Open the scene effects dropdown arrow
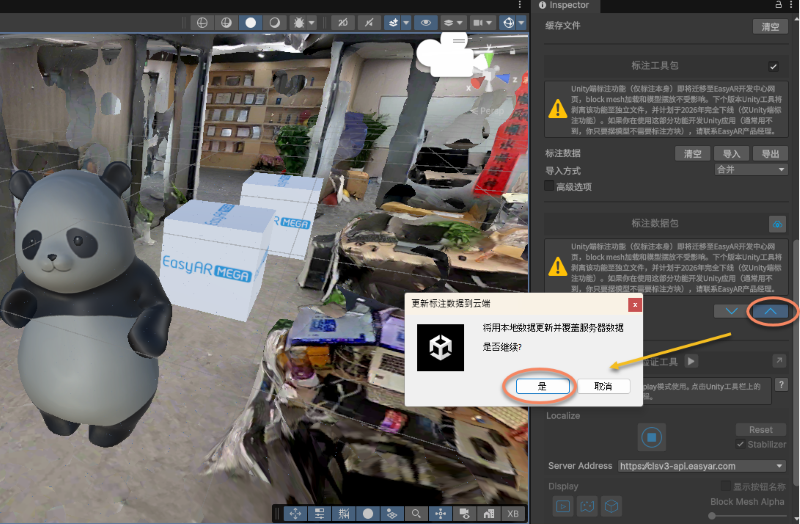The width and height of the screenshot is (800, 524). tap(406, 22)
